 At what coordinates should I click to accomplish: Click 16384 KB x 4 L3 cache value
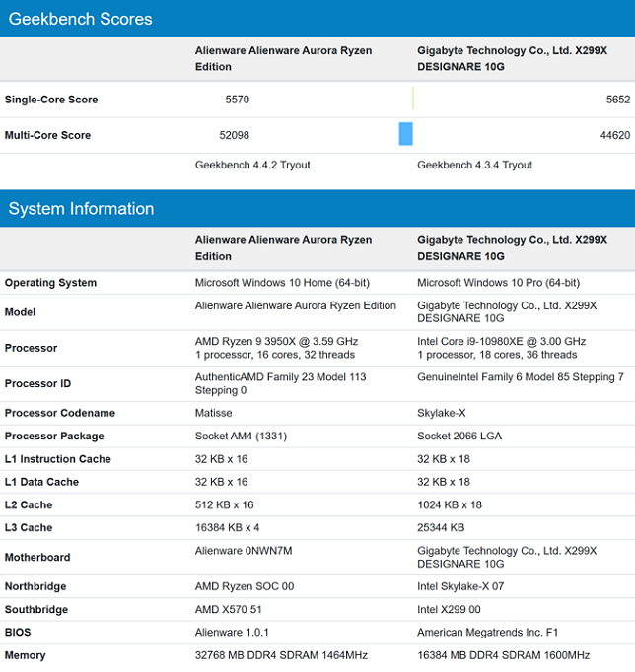tap(227, 527)
